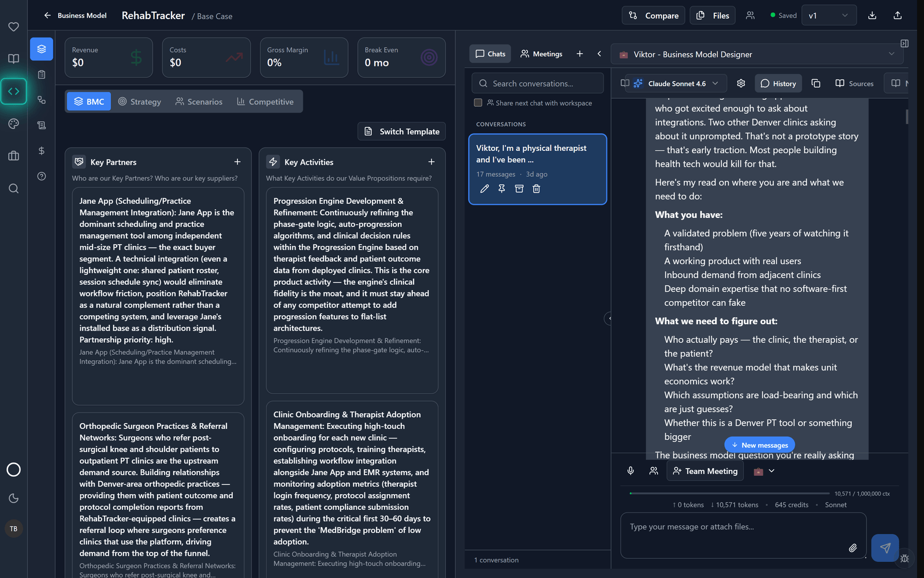Rename conversation using the pencil icon

point(485,188)
